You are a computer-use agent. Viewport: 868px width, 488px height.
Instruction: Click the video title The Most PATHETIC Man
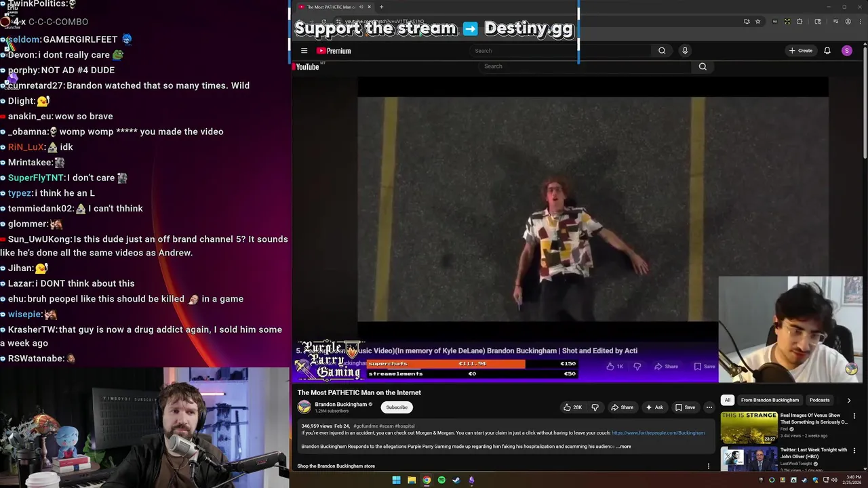pyautogui.click(x=359, y=392)
